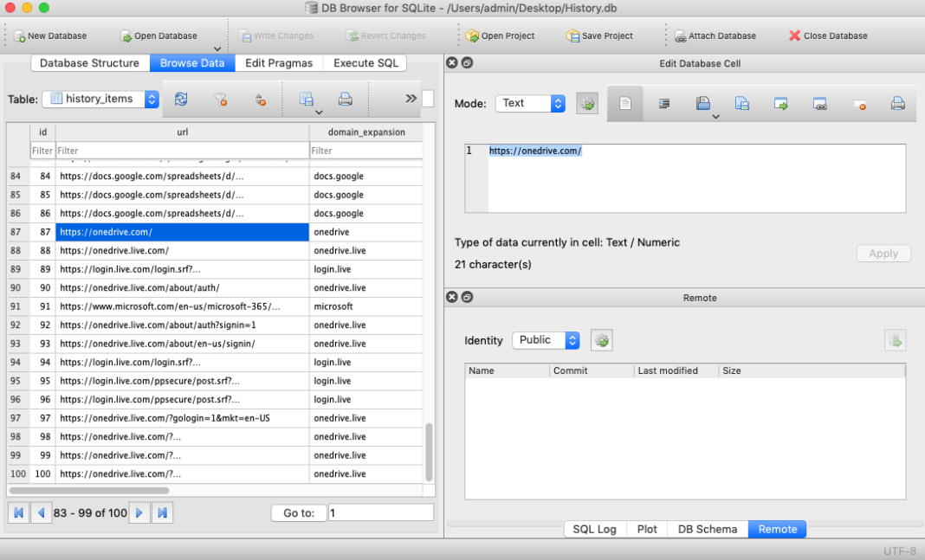Open the export cell data to file icon

(742, 102)
